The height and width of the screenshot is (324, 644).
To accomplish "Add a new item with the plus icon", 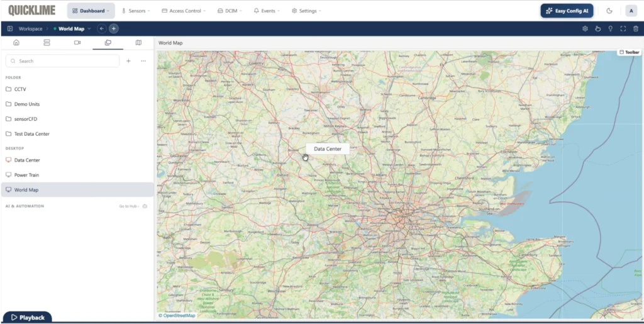I will point(128,61).
